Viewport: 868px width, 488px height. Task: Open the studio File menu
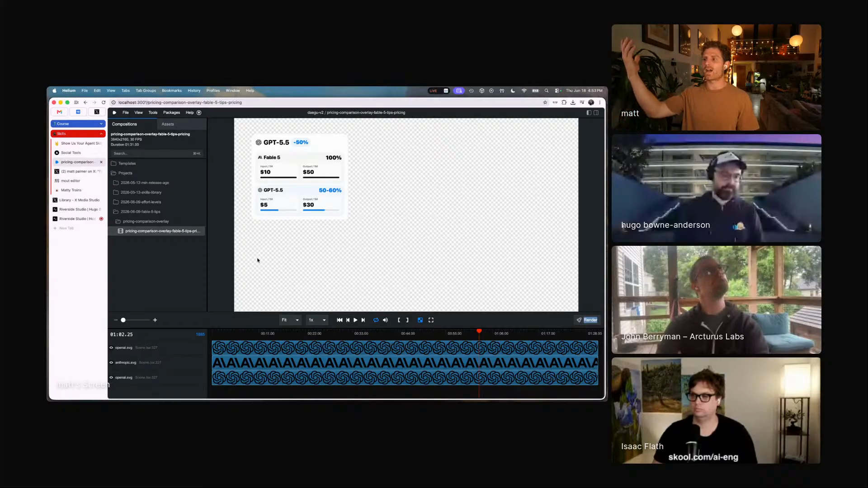(126, 113)
